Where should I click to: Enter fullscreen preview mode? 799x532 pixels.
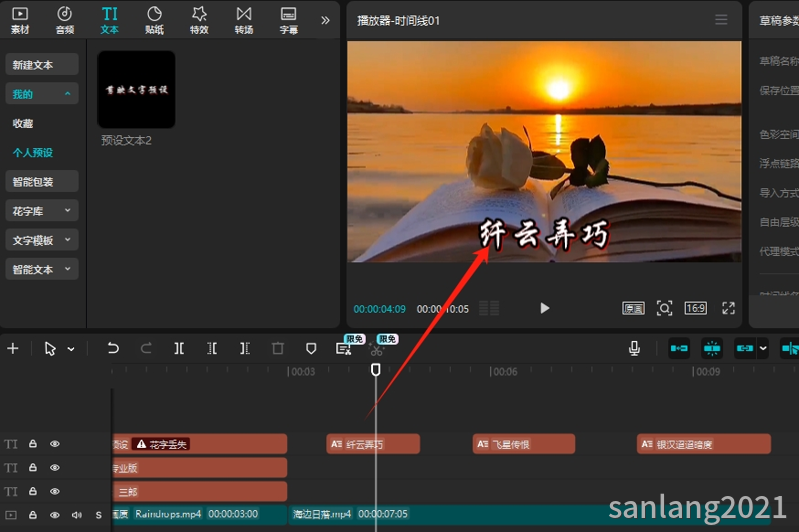pos(728,308)
